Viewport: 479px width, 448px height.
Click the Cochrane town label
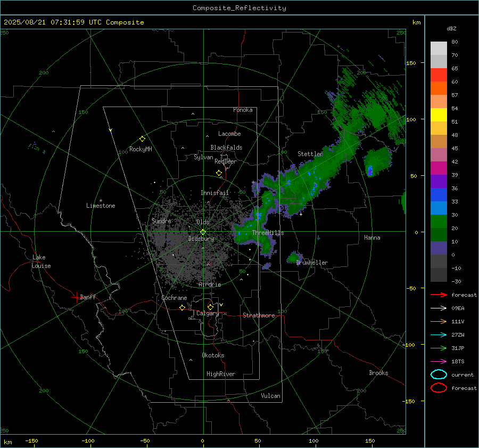[174, 298]
